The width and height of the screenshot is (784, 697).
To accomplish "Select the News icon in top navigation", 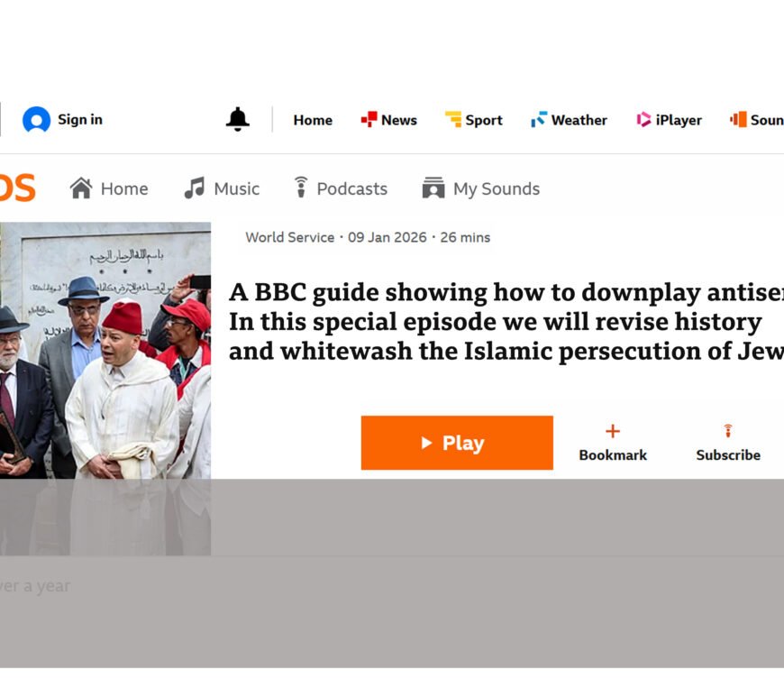I will tap(367, 118).
